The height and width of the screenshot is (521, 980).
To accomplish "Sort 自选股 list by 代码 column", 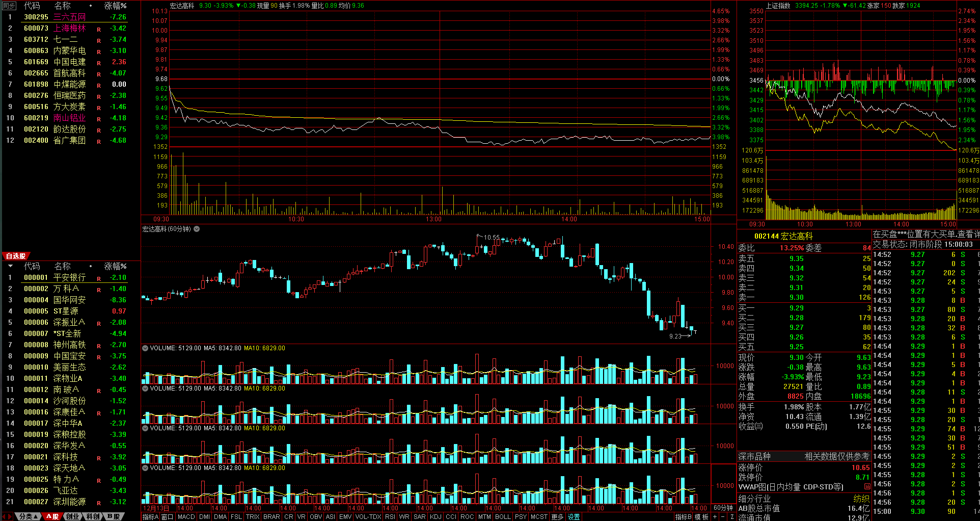I will coord(32,266).
